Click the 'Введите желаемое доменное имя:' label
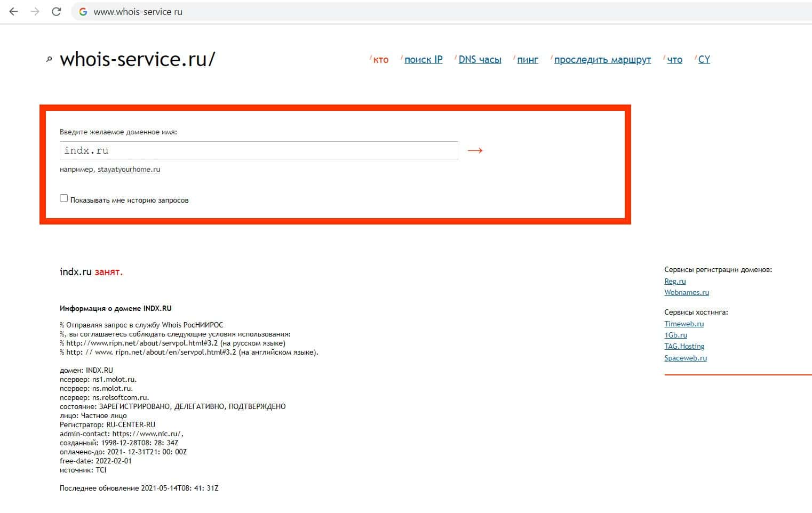Viewport: 812px width, 513px height. tap(118, 132)
